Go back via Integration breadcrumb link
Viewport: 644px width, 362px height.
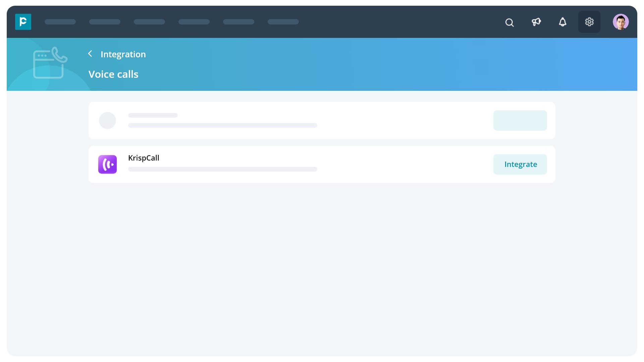[x=123, y=54]
